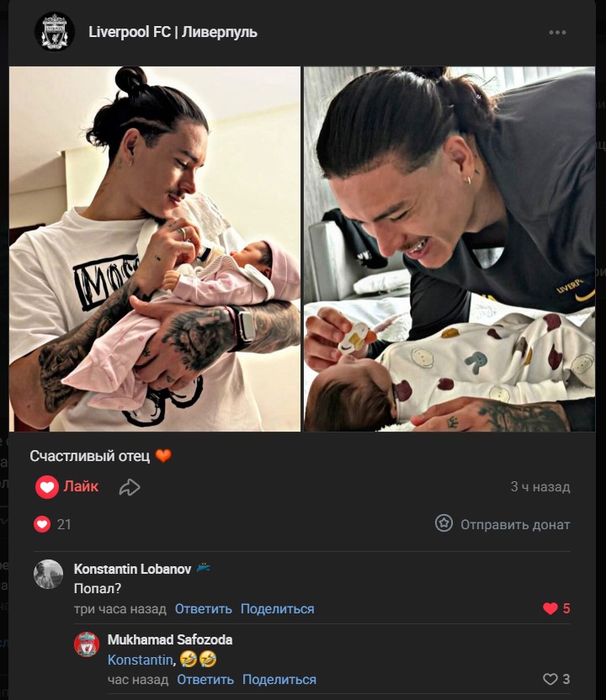Reply to Konstantin Lobanov's comment via Ответить
Screen dimensions: 606x700
point(203,609)
